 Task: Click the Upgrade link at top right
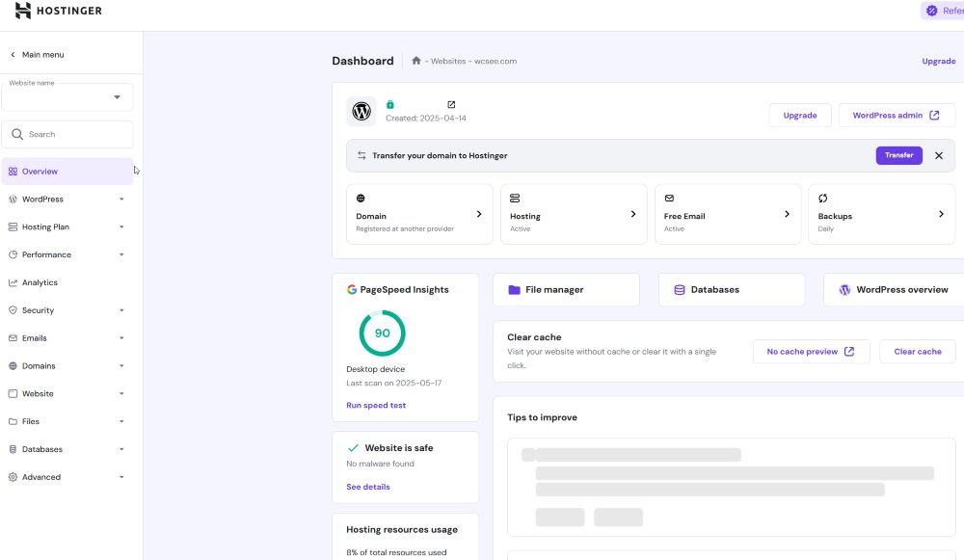click(x=939, y=61)
